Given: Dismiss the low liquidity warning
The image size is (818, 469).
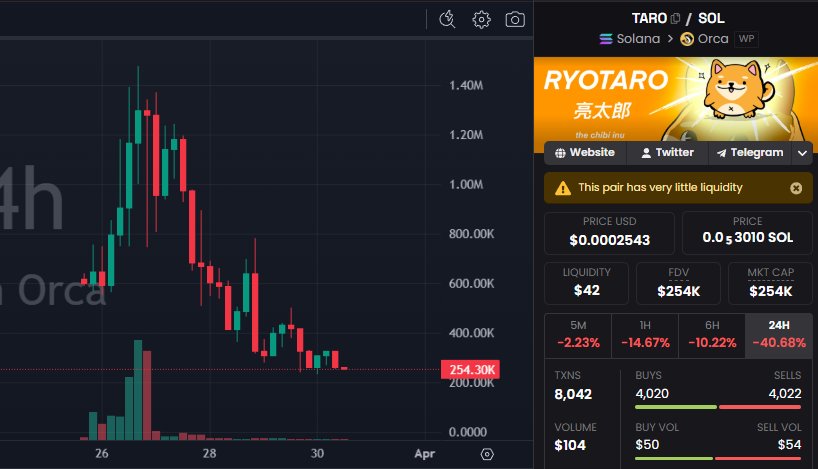Looking at the screenshot, I should tap(796, 187).
